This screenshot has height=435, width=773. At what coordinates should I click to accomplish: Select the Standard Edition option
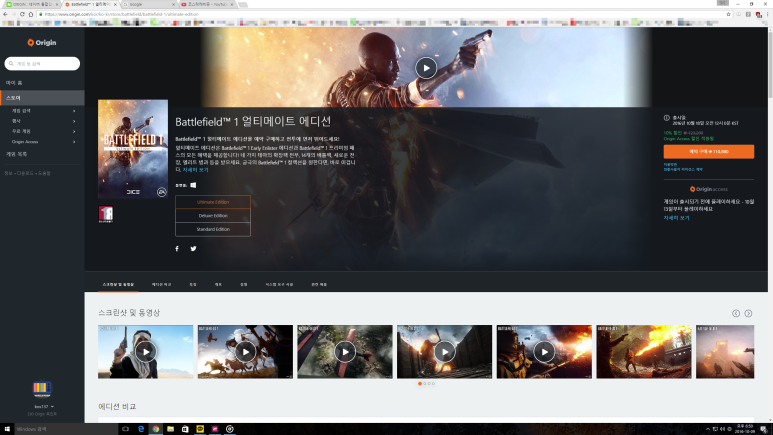(213, 229)
